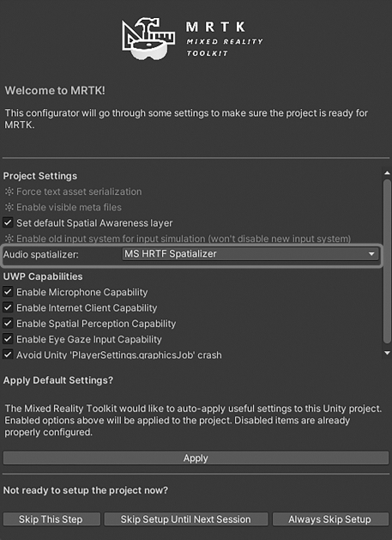Viewport: 392px width, 540px height.
Task: Click the gear icon beside Force text asset serialization
Action: pyautogui.click(x=9, y=191)
